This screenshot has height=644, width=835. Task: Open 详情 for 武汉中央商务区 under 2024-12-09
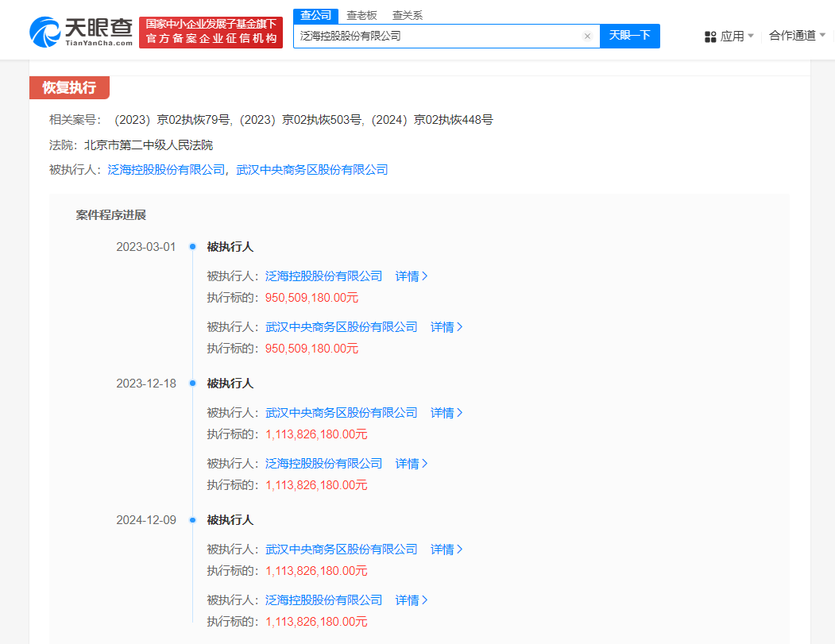(x=446, y=550)
